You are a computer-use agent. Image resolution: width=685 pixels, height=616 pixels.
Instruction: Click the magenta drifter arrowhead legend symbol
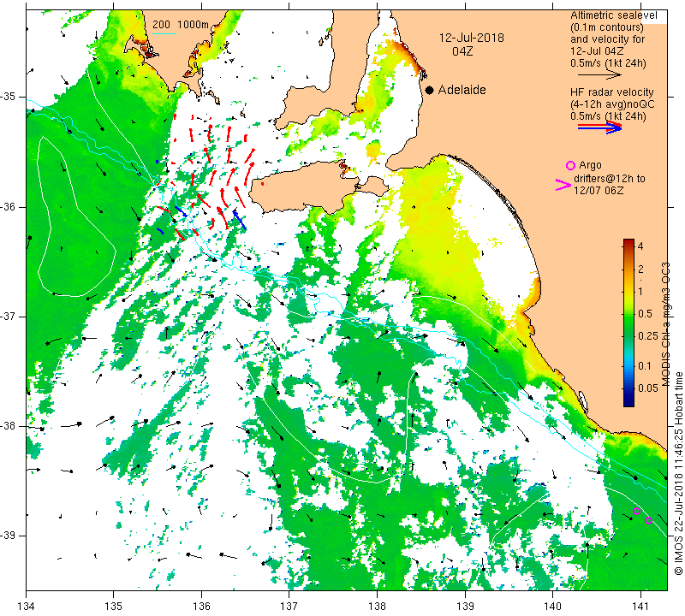click(563, 185)
